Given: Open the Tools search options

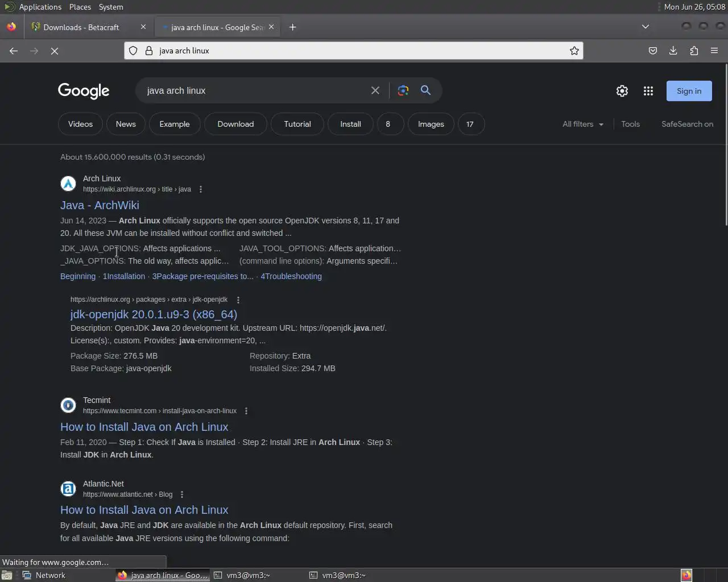Looking at the screenshot, I should coord(630,124).
